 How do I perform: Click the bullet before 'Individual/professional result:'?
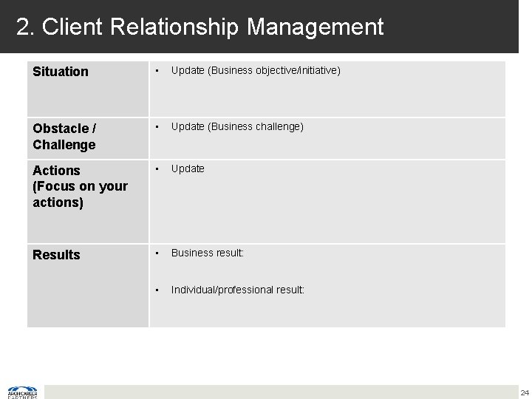pyautogui.click(x=157, y=290)
